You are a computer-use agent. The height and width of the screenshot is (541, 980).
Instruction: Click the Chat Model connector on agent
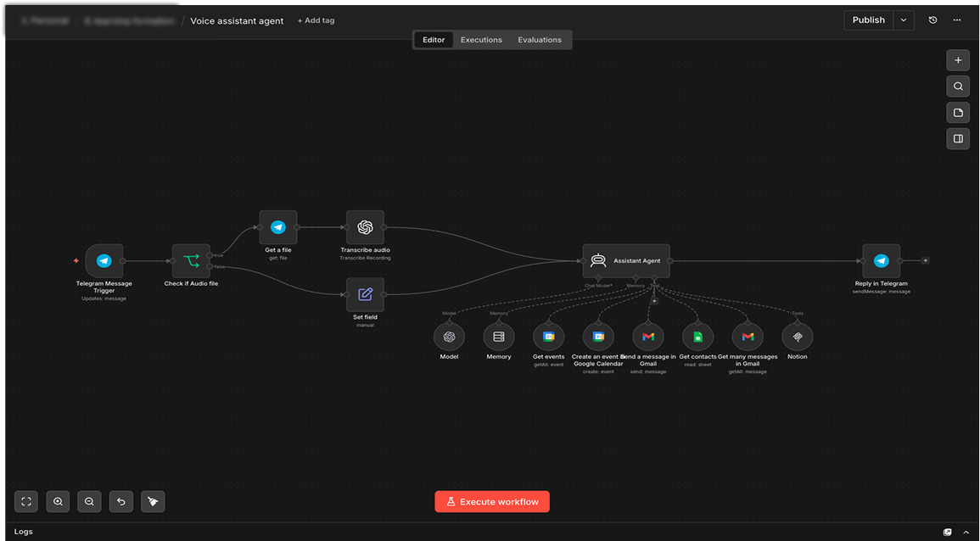click(598, 277)
